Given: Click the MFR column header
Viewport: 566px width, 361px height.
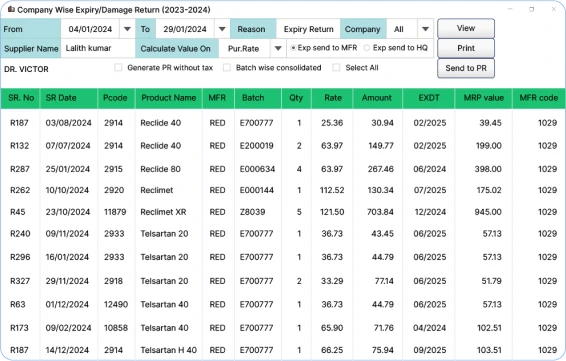Looking at the screenshot, I should [217, 98].
